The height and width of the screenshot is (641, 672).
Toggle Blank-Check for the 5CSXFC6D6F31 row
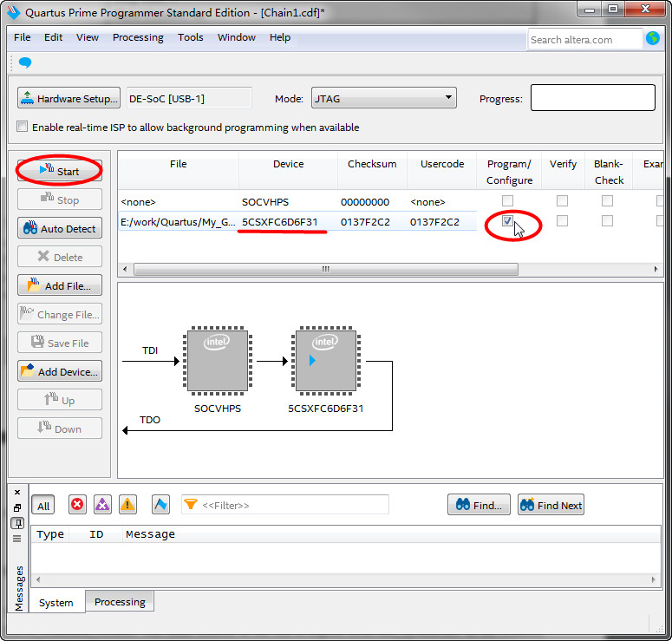(x=607, y=221)
